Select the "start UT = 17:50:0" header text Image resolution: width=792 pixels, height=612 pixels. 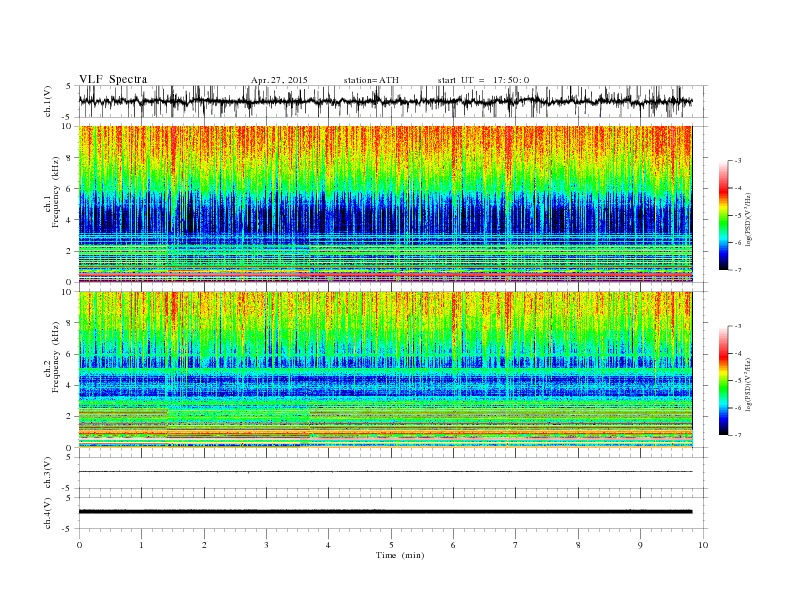[x=483, y=80]
